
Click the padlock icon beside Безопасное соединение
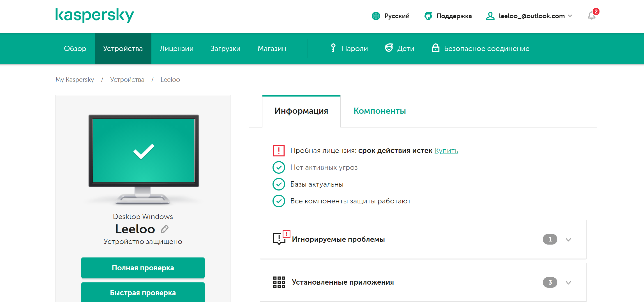click(435, 48)
